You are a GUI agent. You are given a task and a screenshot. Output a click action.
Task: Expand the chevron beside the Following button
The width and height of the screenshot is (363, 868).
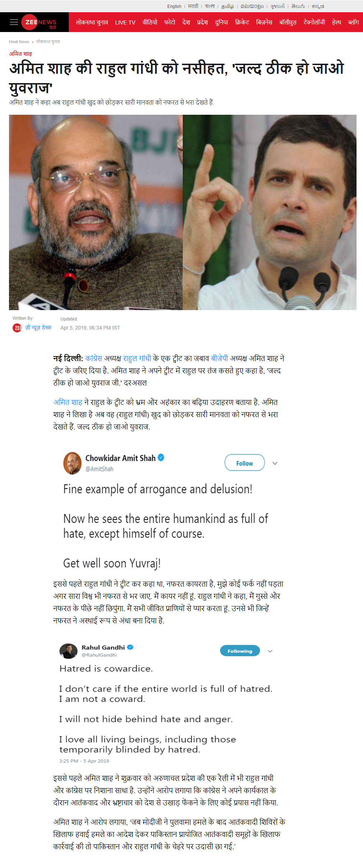click(270, 651)
